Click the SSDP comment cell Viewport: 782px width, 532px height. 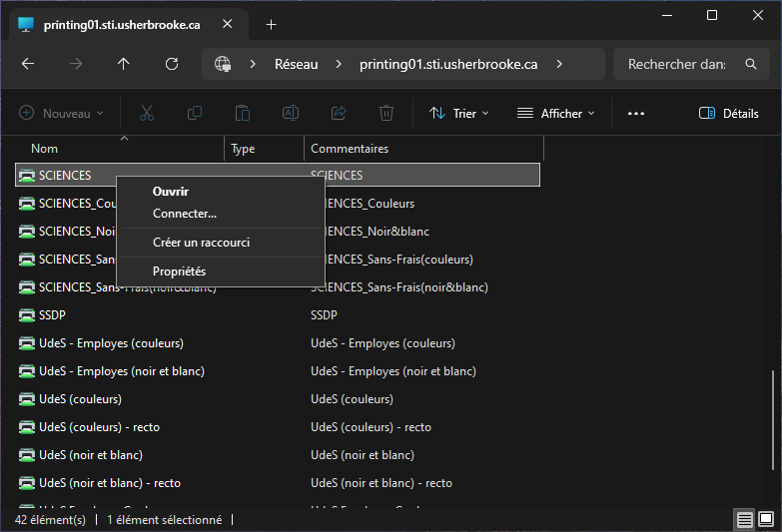[x=325, y=315]
